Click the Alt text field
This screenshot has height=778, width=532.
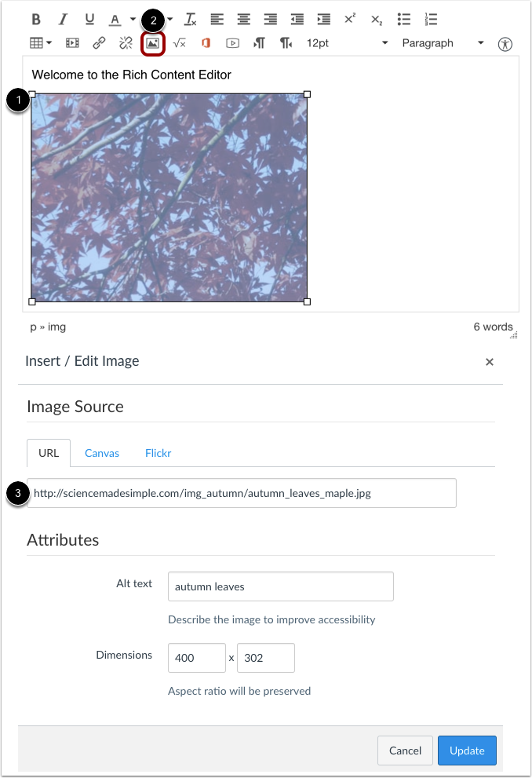(x=280, y=586)
